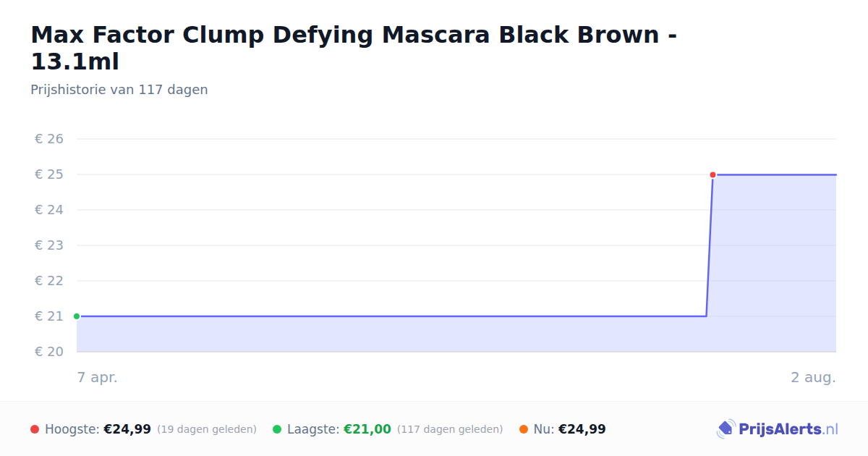Click the € 25 y-axis label

coord(49,174)
